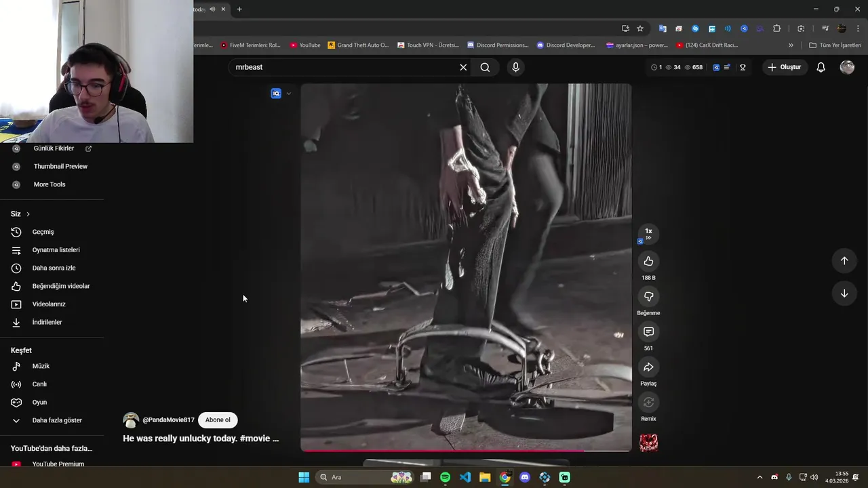Open YouTube notifications bell
This screenshot has width=868, height=488.
click(821, 67)
